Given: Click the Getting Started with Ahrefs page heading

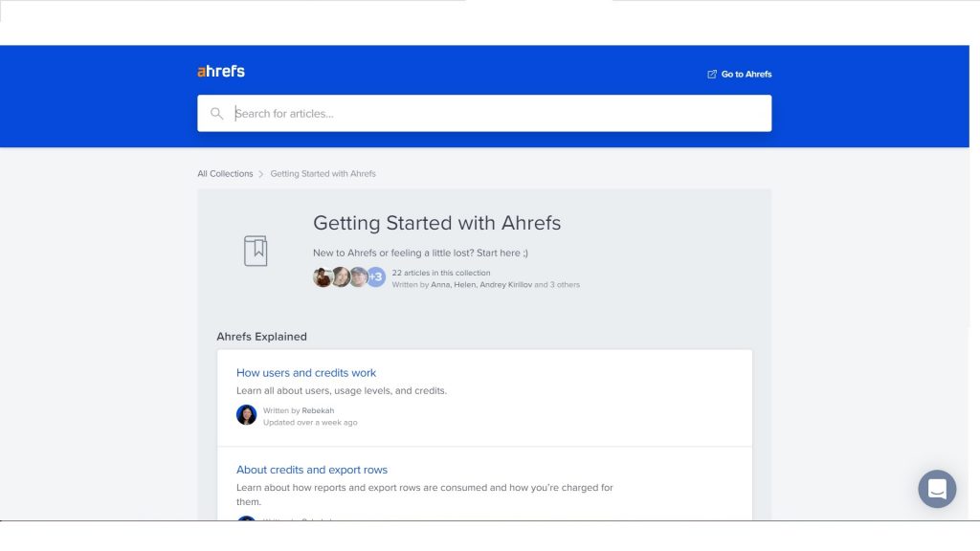Looking at the screenshot, I should pos(436,223).
